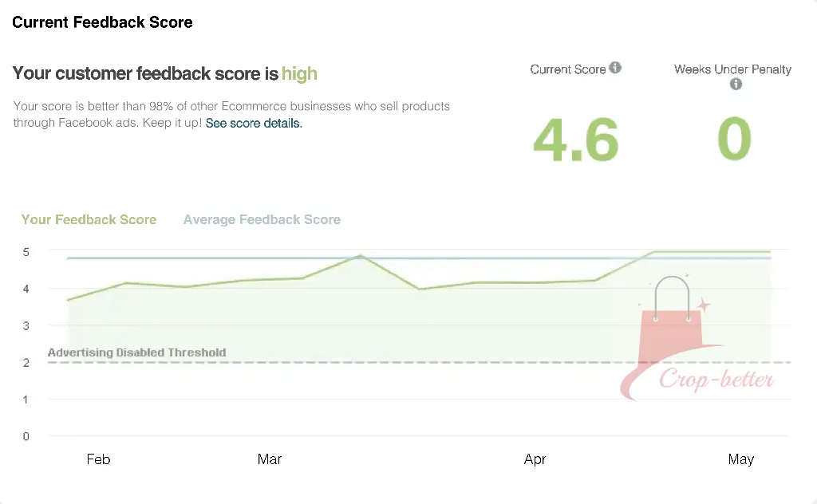Click the May label on chart axis
The image size is (817, 504).
coord(740,459)
